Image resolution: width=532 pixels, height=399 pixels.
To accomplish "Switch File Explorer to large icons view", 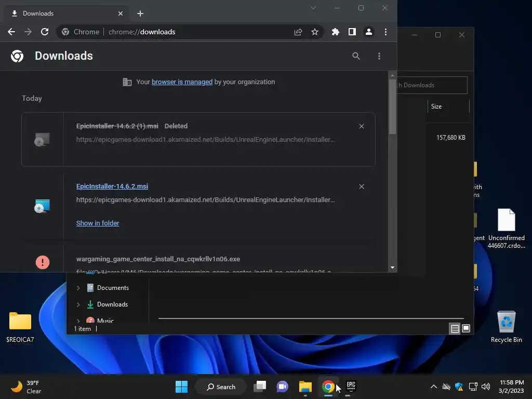I will [466, 328].
